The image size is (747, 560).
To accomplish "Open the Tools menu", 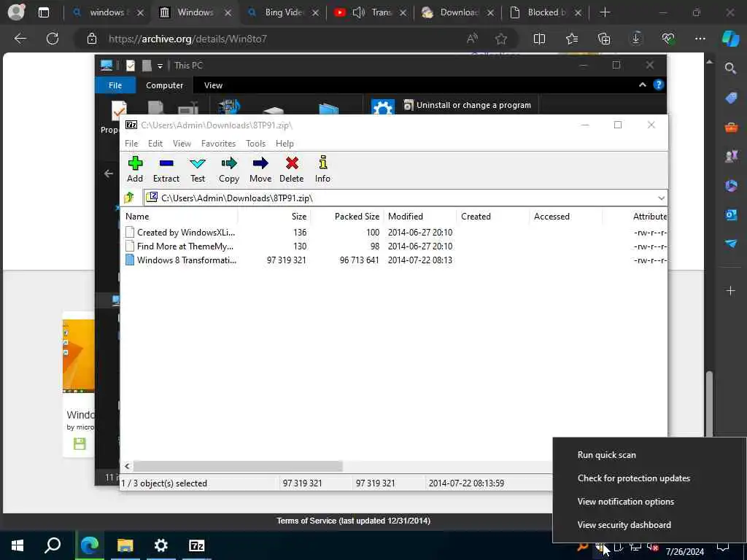I will pos(255,144).
